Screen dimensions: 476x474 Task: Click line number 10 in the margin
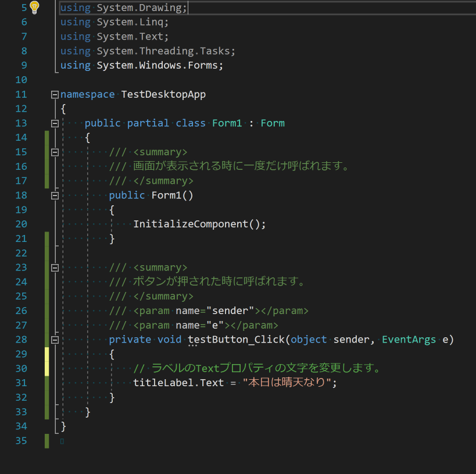[x=22, y=80]
